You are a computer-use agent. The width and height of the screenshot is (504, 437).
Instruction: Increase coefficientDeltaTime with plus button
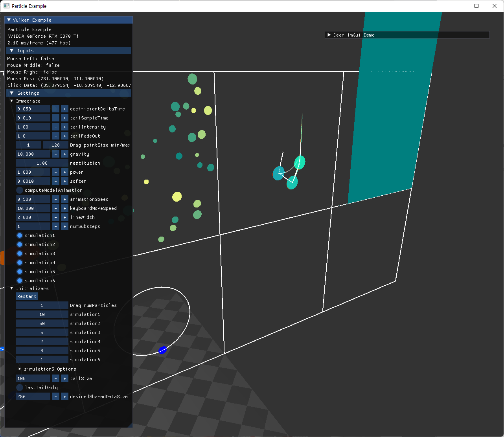64,109
